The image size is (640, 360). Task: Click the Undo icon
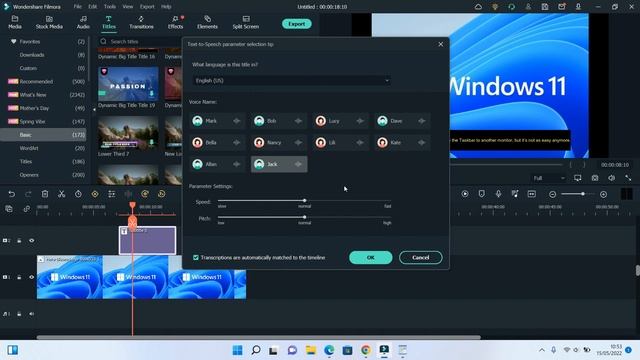[11, 194]
